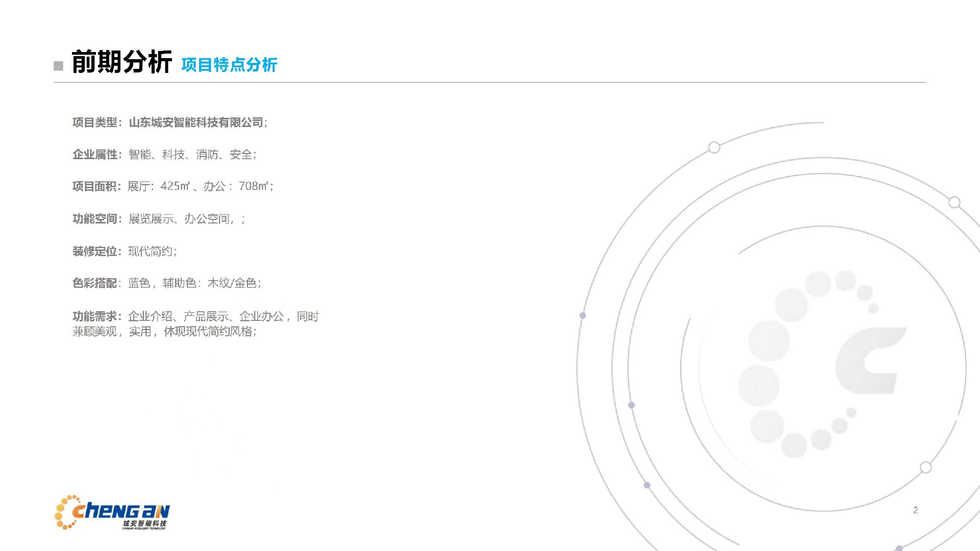Click the 企业属性 text line
The width and height of the screenshot is (980, 551).
tap(164, 155)
